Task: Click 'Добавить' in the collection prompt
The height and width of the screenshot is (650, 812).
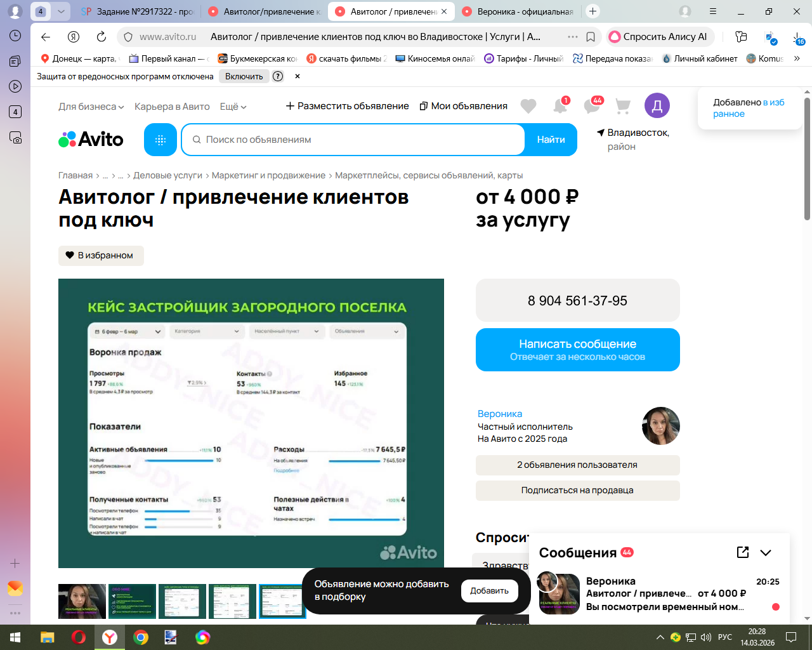Action: [489, 591]
